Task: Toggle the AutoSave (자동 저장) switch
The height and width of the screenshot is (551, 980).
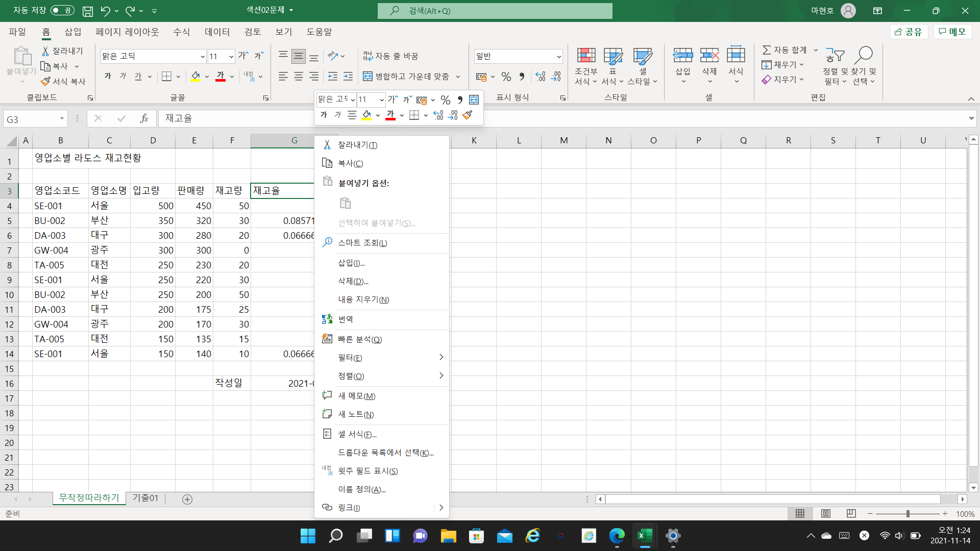Action: 62,11
